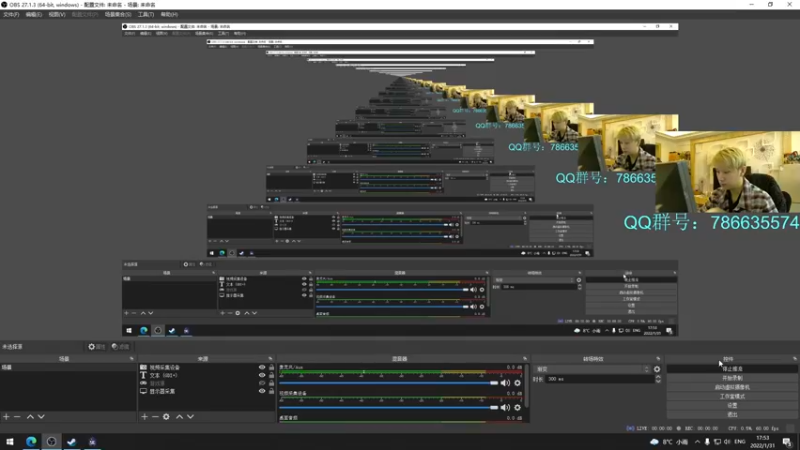Click the 300 ms duration field
Image resolution: width=800 pixels, height=450 pixels.
[x=600, y=379]
